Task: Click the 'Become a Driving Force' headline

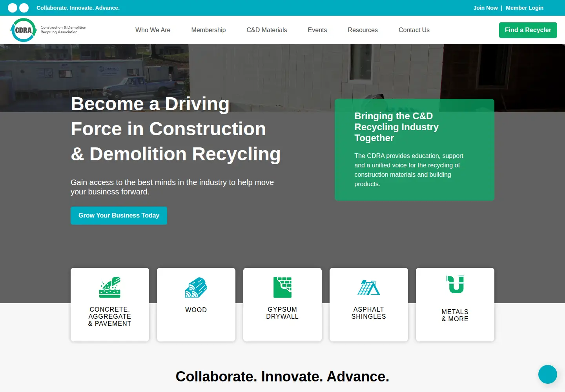Action: pyautogui.click(x=176, y=129)
